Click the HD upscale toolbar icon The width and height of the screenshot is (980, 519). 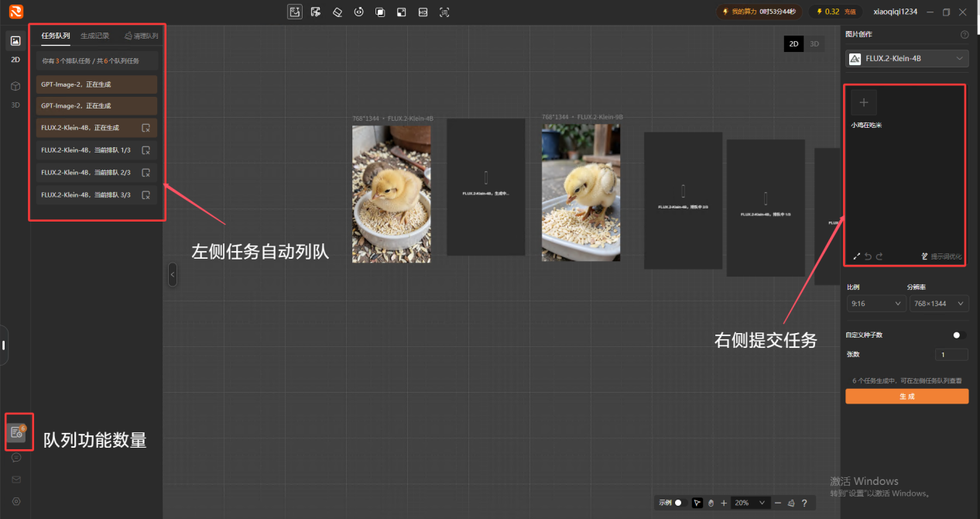click(423, 12)
